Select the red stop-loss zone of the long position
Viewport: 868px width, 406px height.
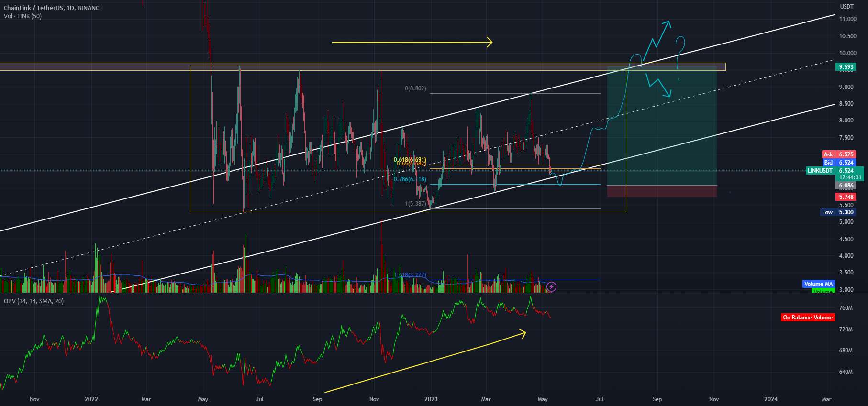coord(662,191)
